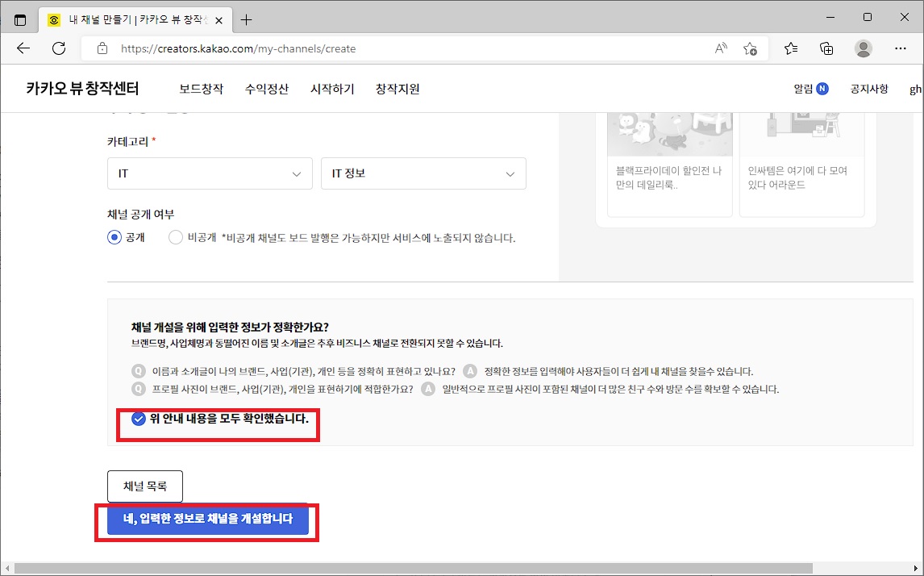Select the 공개 radio button
The width and height of the screenshot is (924, 576).
[114, 238]
